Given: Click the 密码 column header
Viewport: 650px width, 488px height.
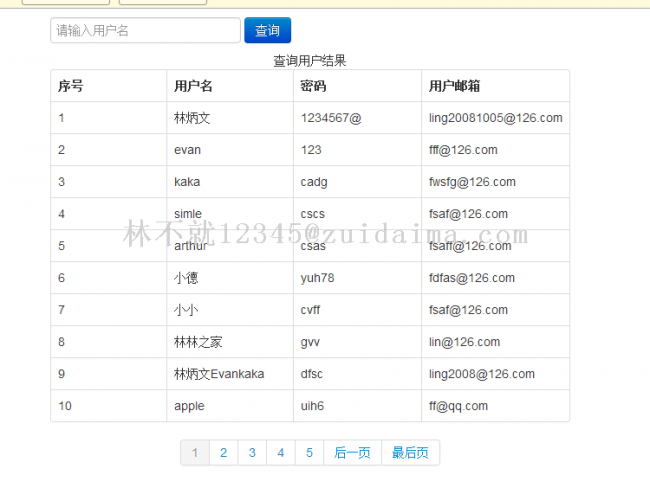Looking at the screenshot, I should [313, 86].
